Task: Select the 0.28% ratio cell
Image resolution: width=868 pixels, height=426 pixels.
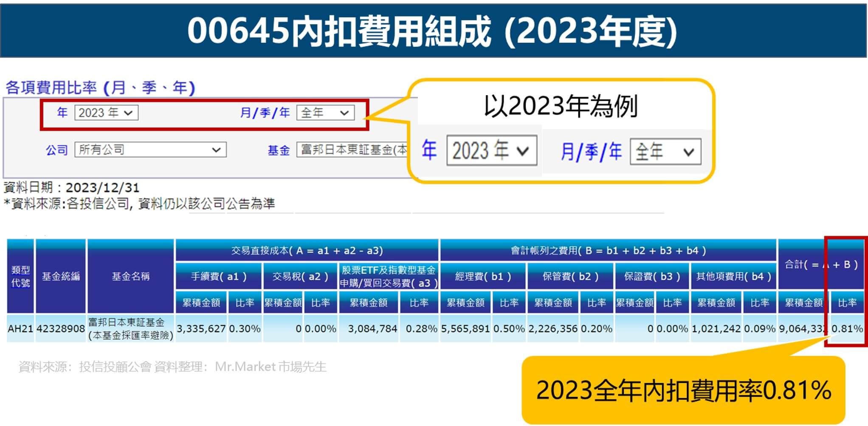Action: tap(419, 329)
